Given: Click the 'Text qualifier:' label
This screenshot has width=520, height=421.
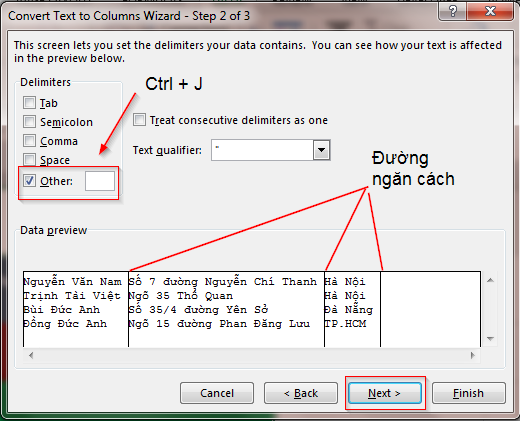Looking at the screenshot, I should pyautogui.click(x=167, y=151).
